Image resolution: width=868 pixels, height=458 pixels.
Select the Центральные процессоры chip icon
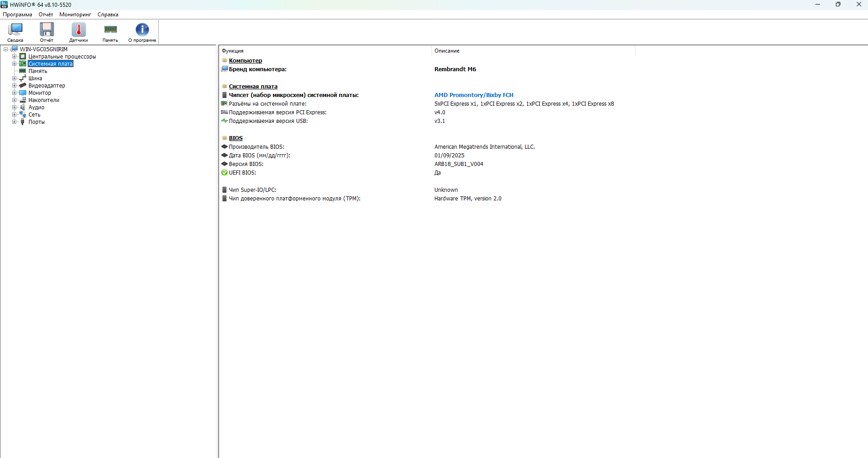click(23, 57)
